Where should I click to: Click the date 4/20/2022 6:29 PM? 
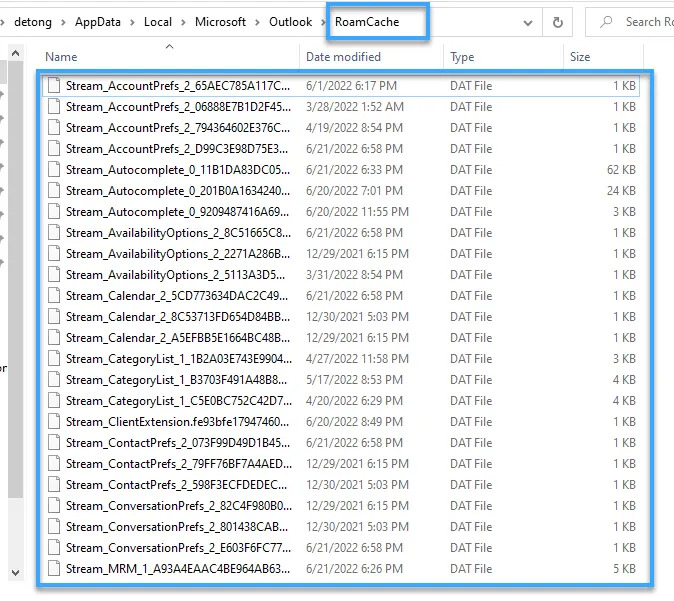pos(354,401)
